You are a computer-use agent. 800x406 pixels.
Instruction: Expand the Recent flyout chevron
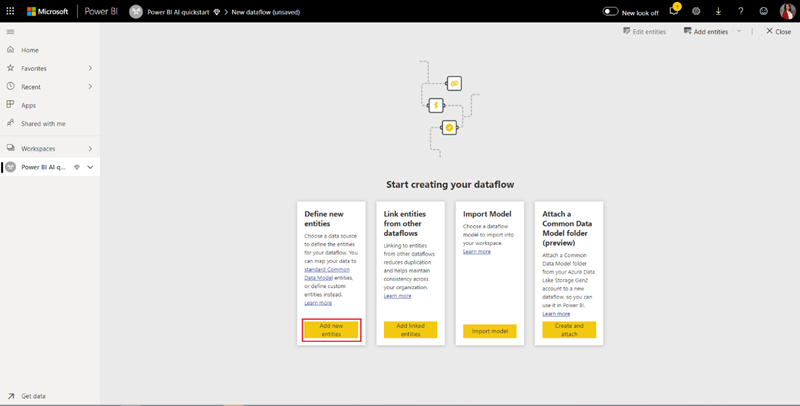click(90, 87)
